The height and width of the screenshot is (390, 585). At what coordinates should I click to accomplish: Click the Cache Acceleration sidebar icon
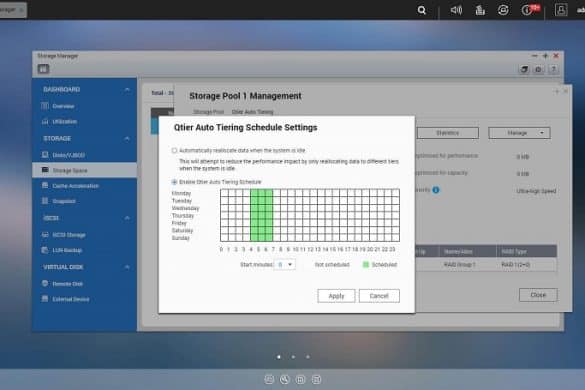pos(45,185)
